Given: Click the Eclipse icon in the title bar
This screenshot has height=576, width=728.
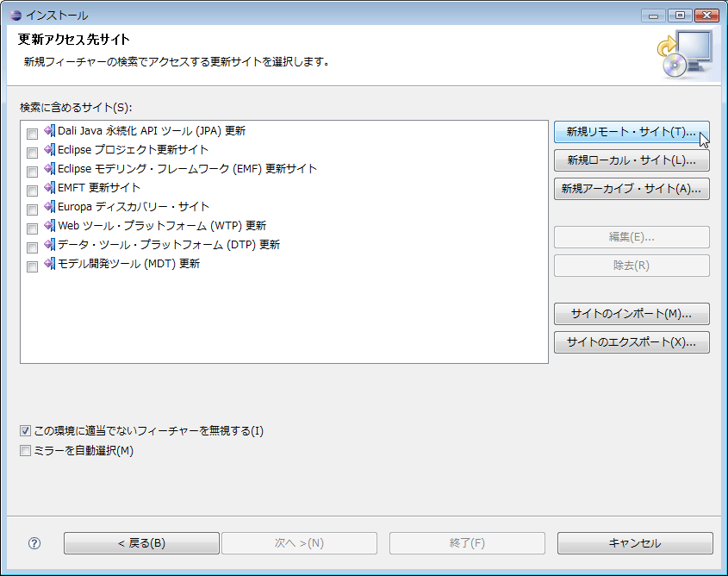Looking at the screenshot, I should tap(16, 16).
